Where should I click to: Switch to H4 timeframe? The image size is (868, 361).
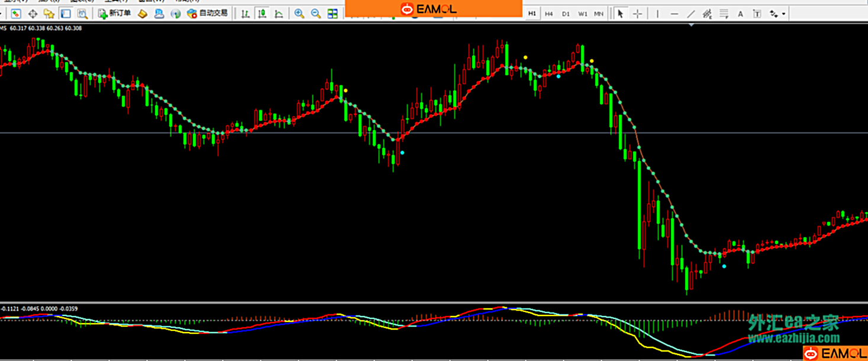[x=549, y=14]
